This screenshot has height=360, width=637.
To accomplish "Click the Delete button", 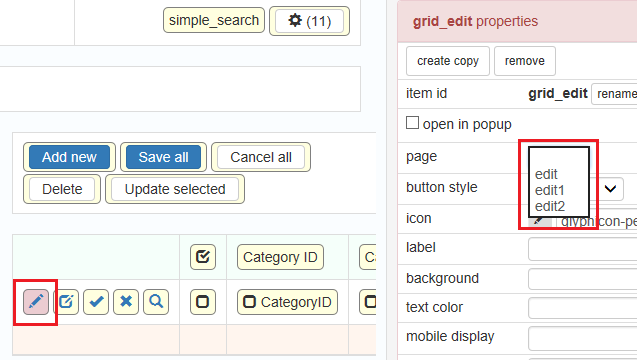I will (x=62, y=189).
